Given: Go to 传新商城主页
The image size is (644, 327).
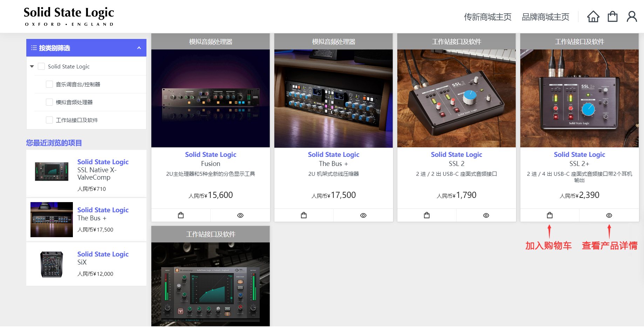Looking at the screenshot, I should point(487,17).
